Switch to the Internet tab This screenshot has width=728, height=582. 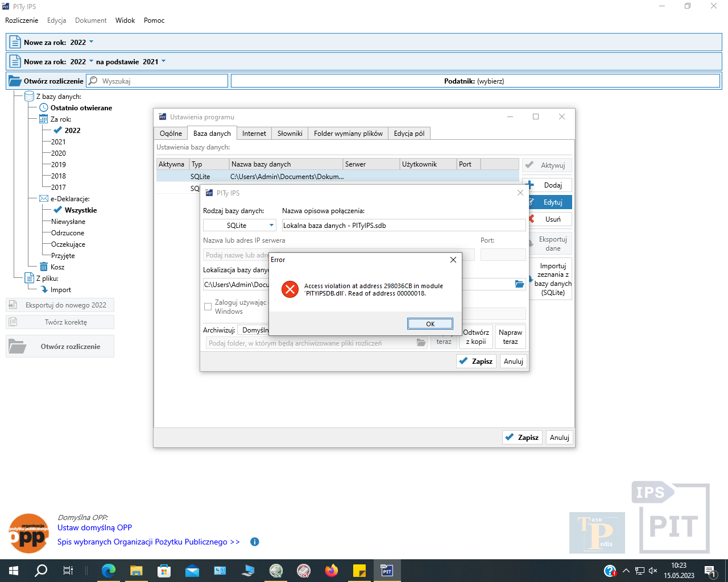(x=254, y=134)
